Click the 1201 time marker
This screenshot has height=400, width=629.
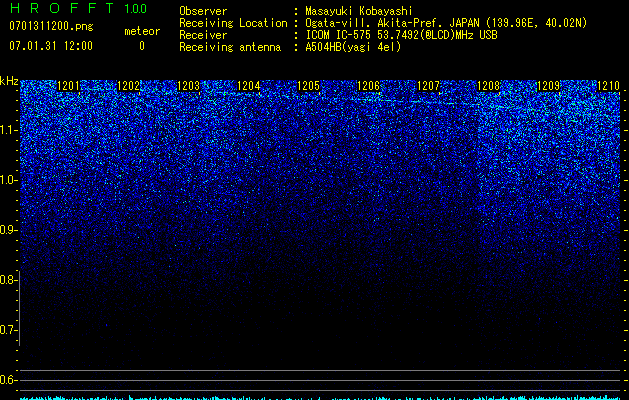(69, 86)
